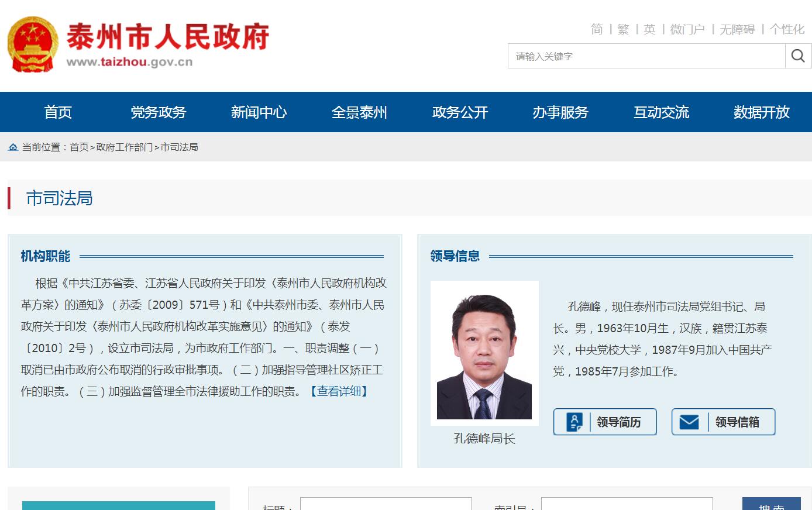Click 政府工作部门 in the breadcrumb

(x=124, y=147)
